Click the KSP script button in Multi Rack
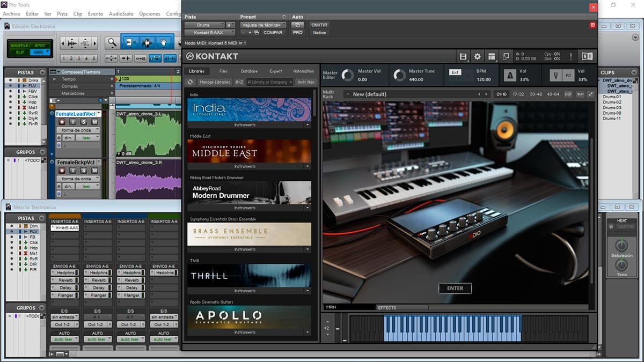This screenshot has height=362, width=644. click(568, 94)
